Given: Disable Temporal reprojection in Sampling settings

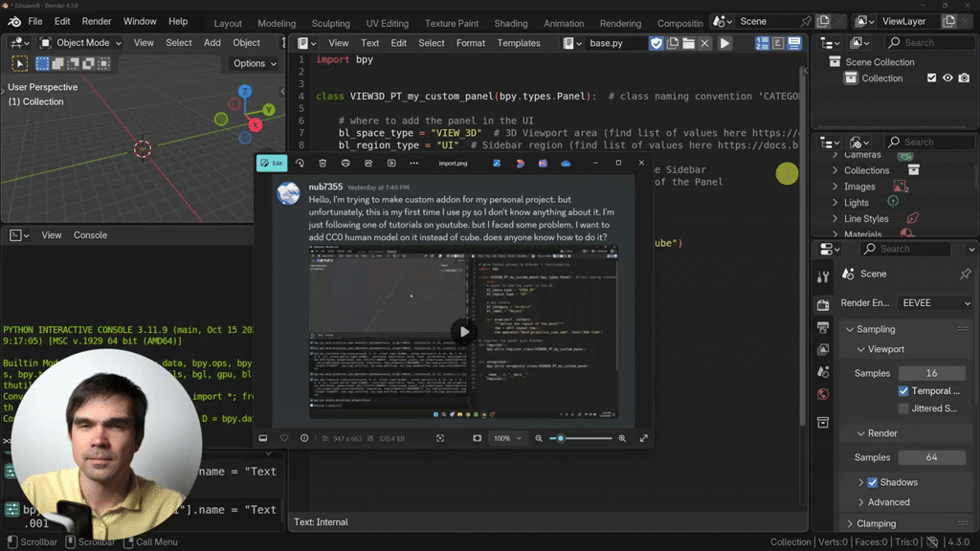Looking at the screenshot, I should point(902,390).
